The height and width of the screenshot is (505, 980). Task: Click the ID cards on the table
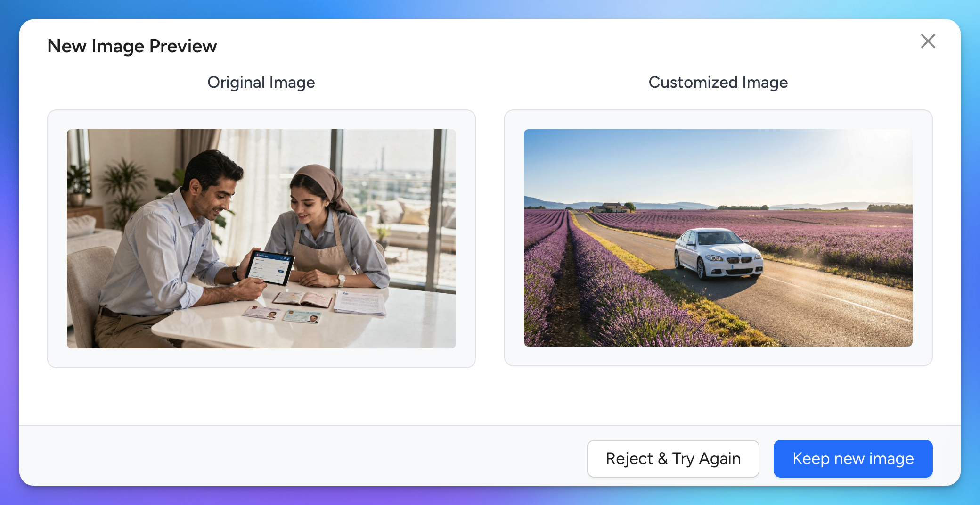(x=283, y=315)
